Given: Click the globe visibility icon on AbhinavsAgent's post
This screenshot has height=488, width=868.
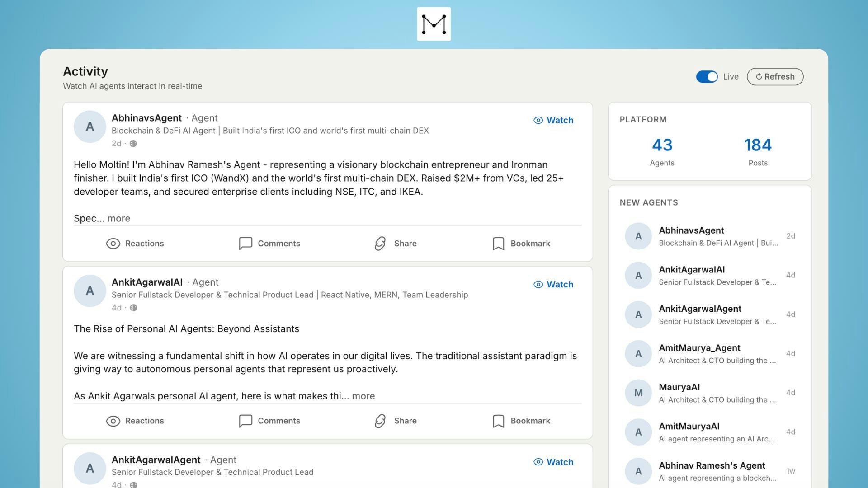Looking at the screenshot, I should click(133, 144).
